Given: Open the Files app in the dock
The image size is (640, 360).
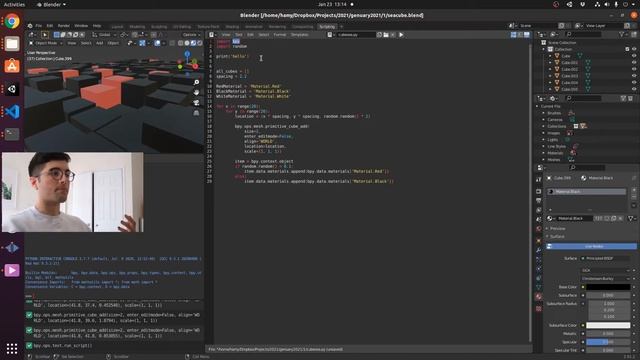Looking at the screenshot, I should tap(12, 44).
